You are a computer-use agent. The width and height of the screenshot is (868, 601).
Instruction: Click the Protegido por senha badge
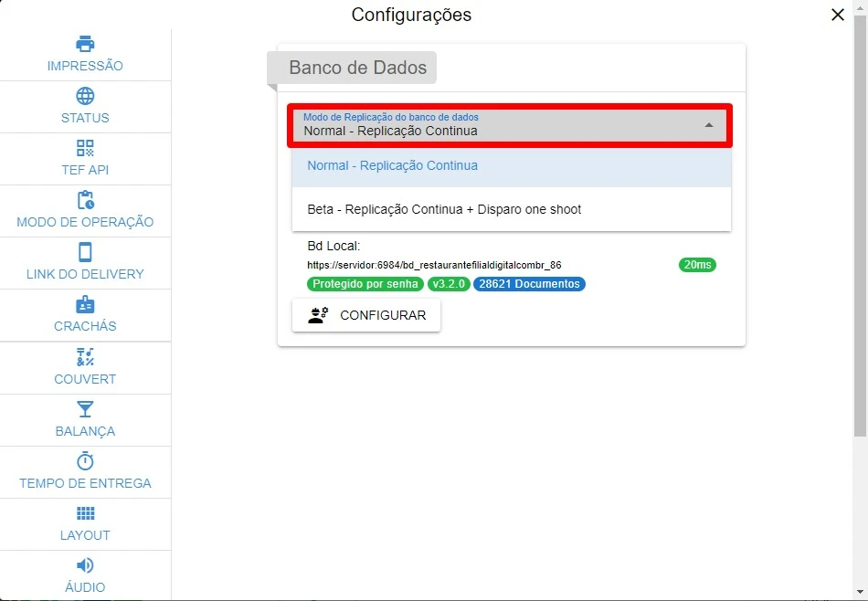[365, 284]
